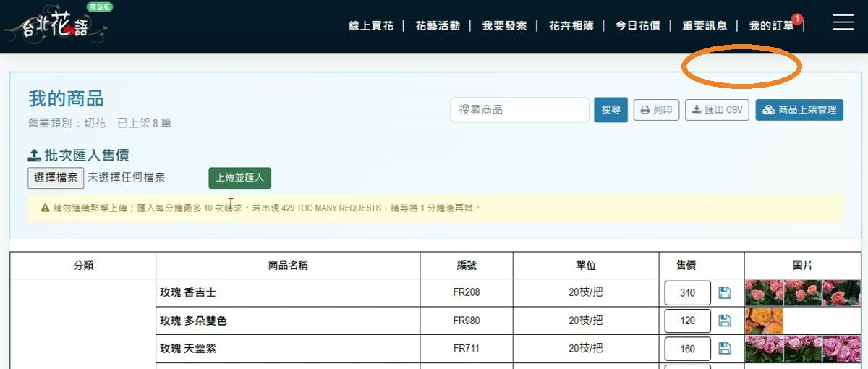Open 花卉相簿 menu
This screenshot has width=868, height=369.
click(571, 26)
